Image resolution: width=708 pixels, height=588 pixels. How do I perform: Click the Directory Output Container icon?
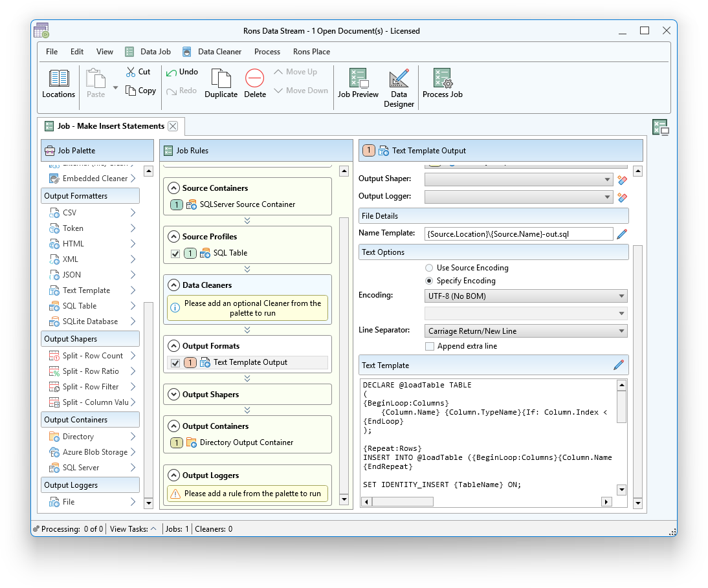(x=192, y=442)
